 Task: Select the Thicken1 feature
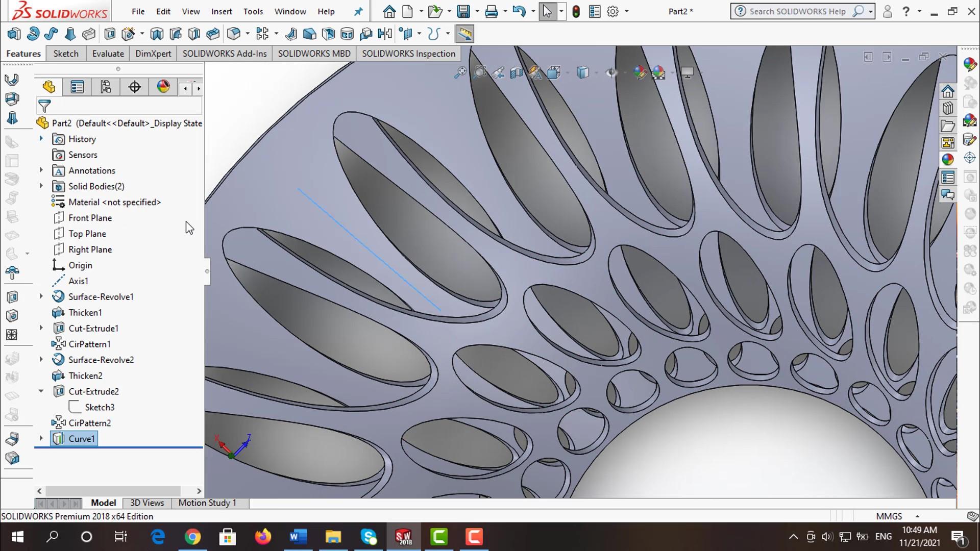85,312
